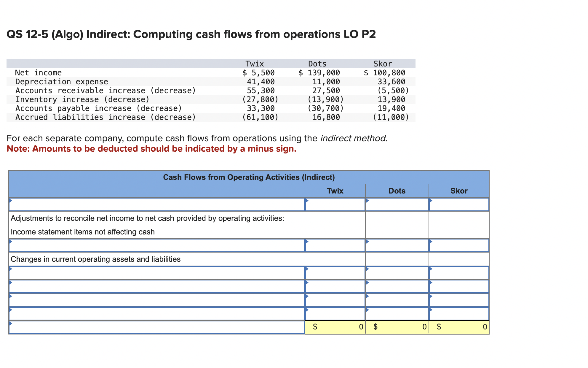This screenshot has height=368, width=588.
Task: Click the blue flag marker in the top Twix cell
Action: click(x=307, y=201)
